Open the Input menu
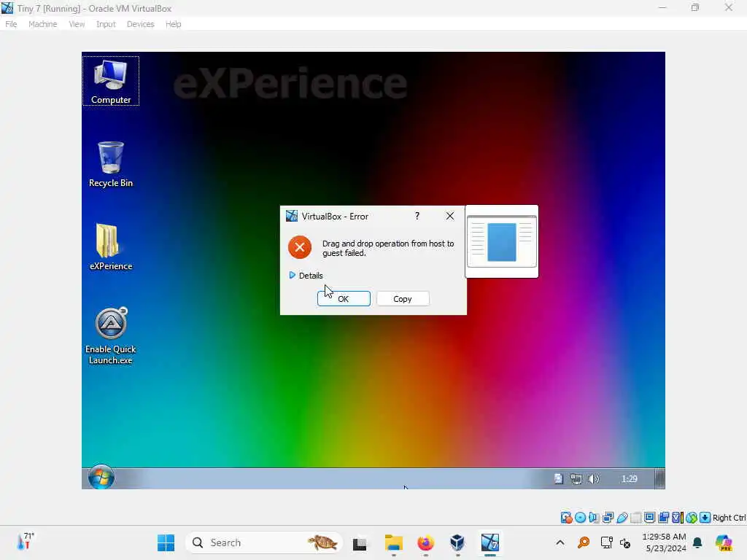747x560 pixels. click(x=106, y=24)
